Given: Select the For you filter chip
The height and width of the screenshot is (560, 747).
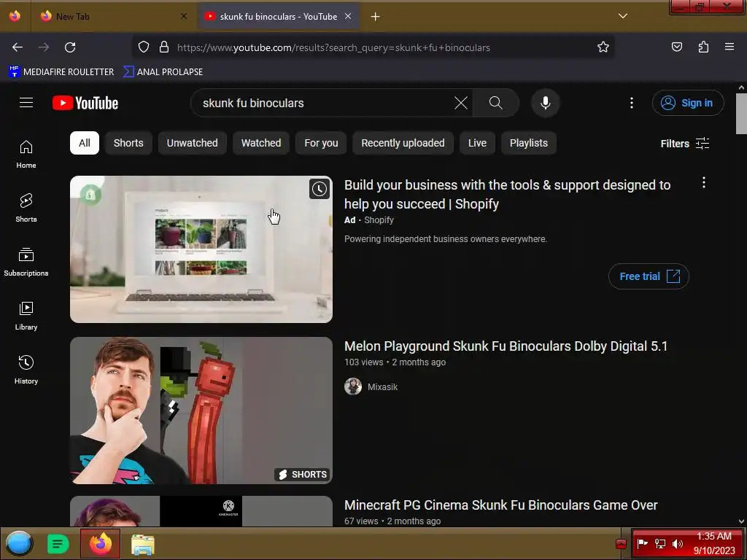Looking at the screenshot, I should 321,143.
